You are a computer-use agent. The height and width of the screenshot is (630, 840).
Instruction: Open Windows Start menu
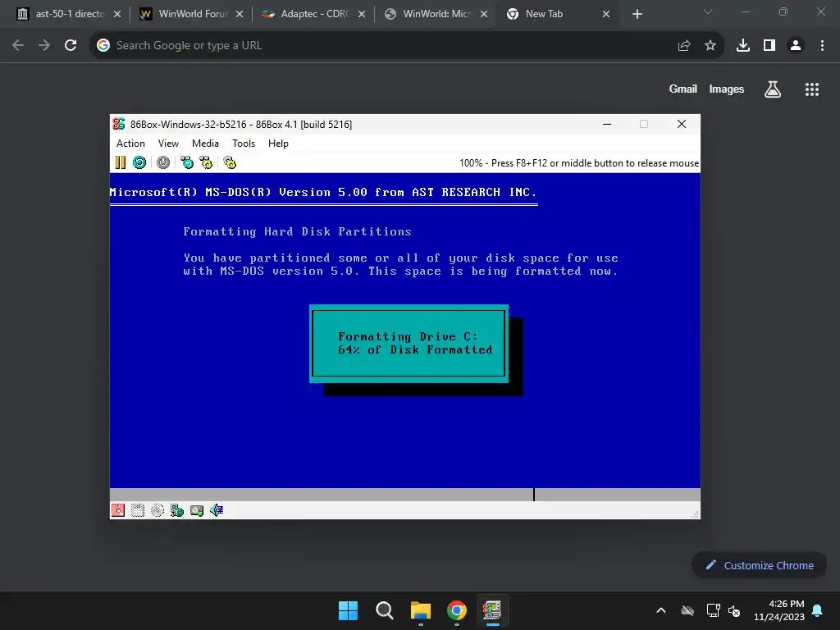348,610
